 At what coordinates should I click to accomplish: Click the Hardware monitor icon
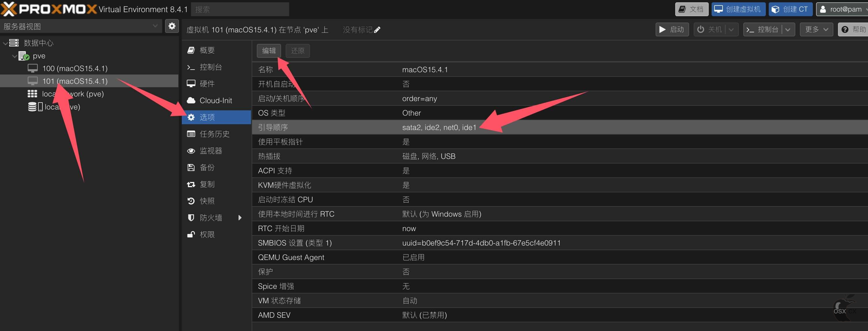click(191, 84)
